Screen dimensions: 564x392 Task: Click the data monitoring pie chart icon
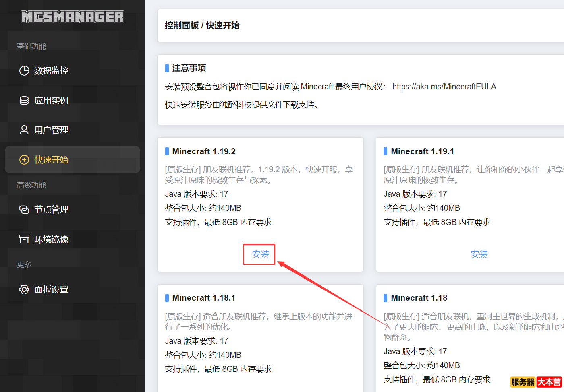(24, 71)
